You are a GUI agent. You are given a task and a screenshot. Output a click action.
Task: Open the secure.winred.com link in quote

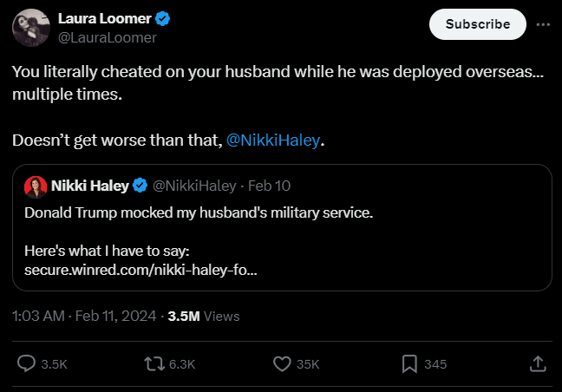click(x=140, y=270)
